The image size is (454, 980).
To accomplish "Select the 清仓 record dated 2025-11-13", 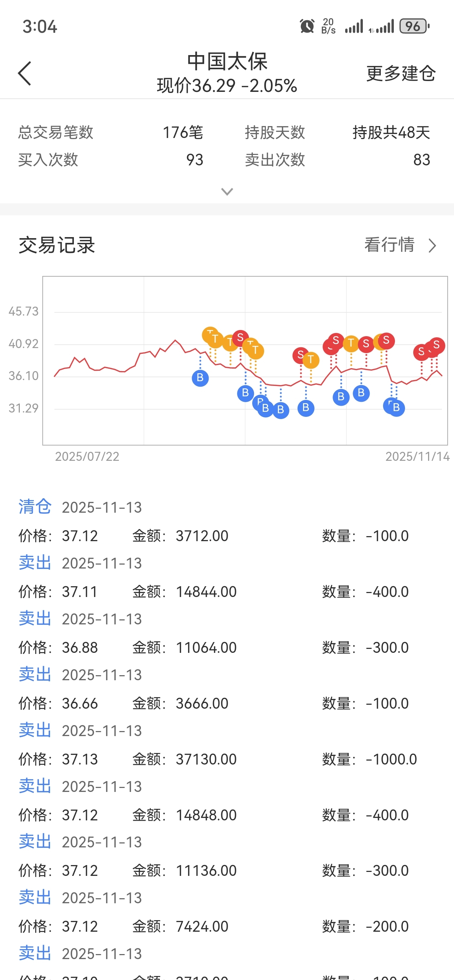I will pos(35,507).
